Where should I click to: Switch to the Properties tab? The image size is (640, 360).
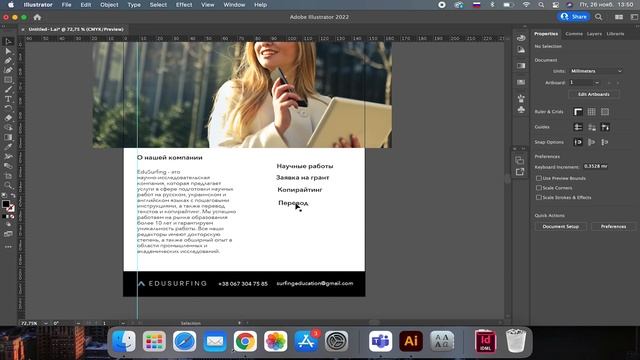546,34
